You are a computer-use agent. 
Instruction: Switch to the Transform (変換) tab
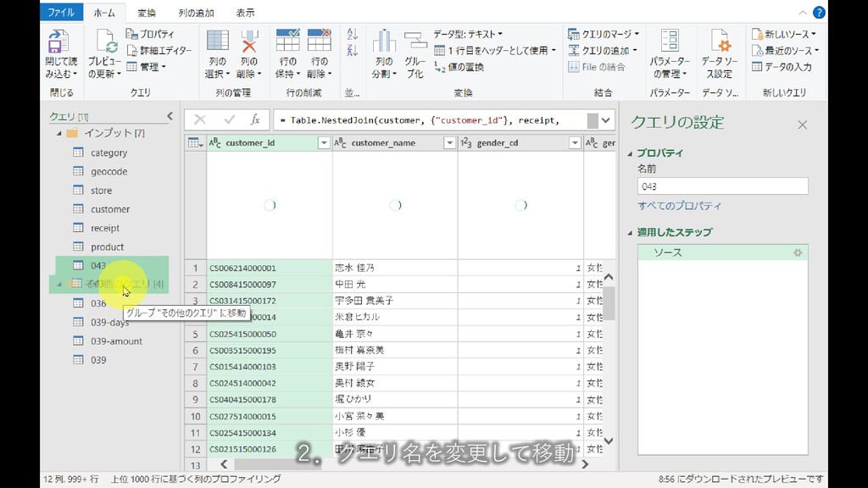click(147, 12)
